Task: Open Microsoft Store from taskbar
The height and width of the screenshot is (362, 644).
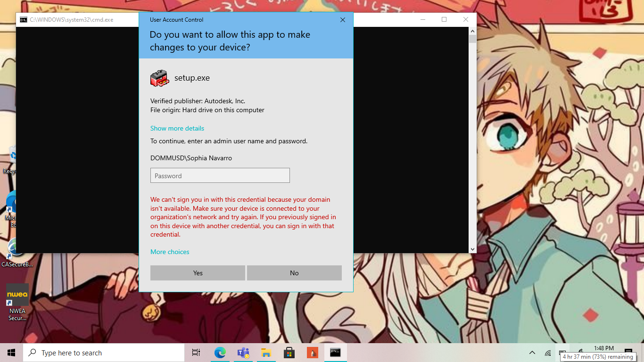Action: [289, 353]
